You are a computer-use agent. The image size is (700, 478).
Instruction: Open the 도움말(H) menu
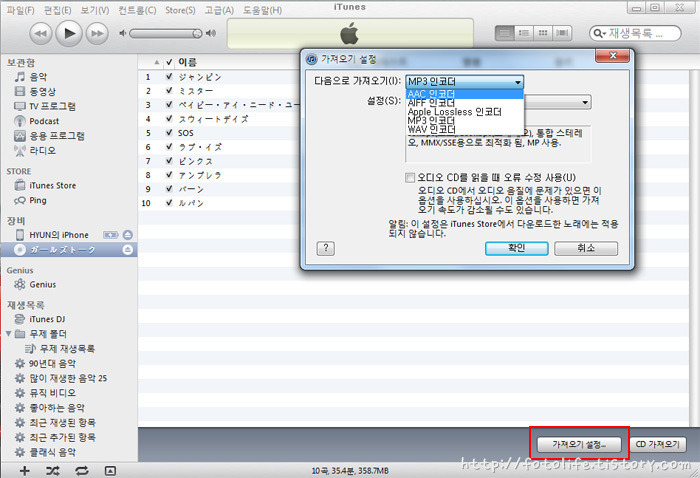pyautogui.click(x=262, y=10)
